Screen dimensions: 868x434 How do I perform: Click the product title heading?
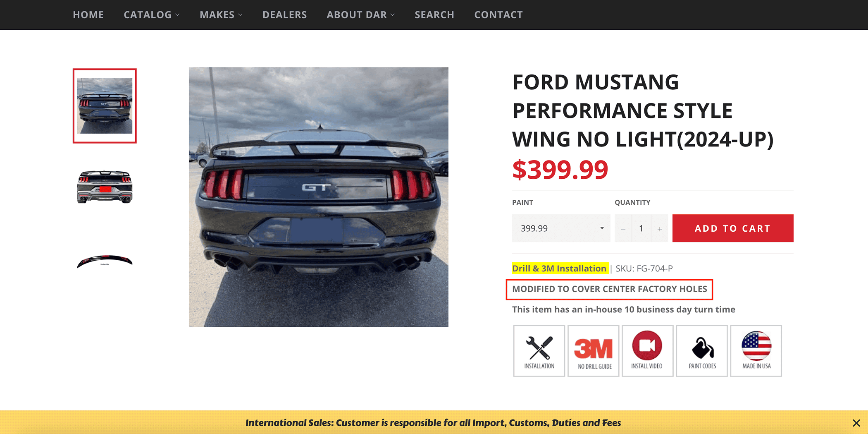[643, 110]
